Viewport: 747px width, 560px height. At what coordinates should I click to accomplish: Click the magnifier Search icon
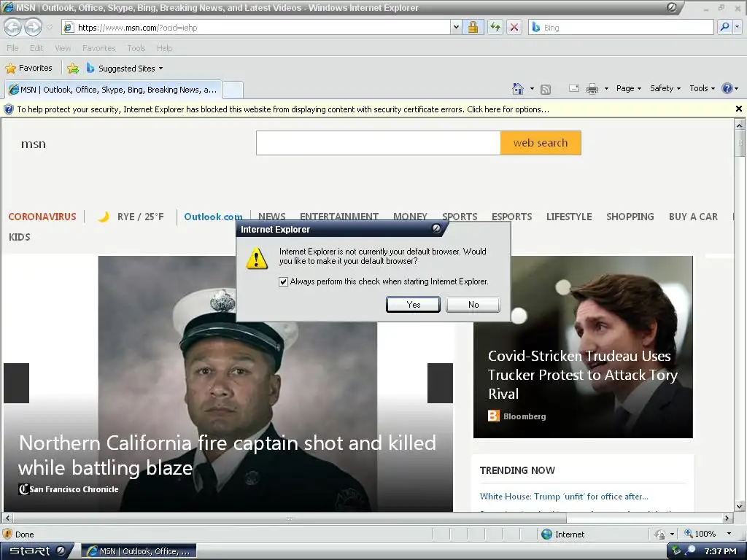tap(724, 27)
